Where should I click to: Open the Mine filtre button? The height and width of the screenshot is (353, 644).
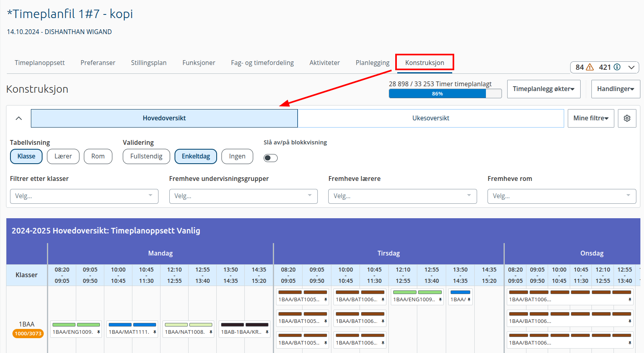[x=591, y=118]
